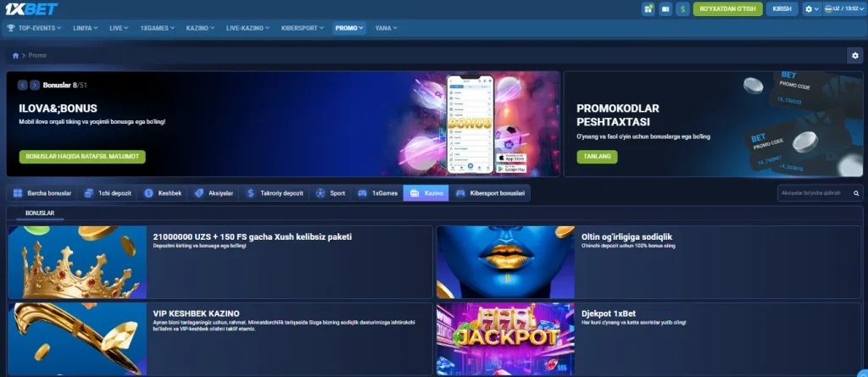The width and height of the screenshot is (868, 377).
Task: Click the App Store badge
Action: coord(511,158)
